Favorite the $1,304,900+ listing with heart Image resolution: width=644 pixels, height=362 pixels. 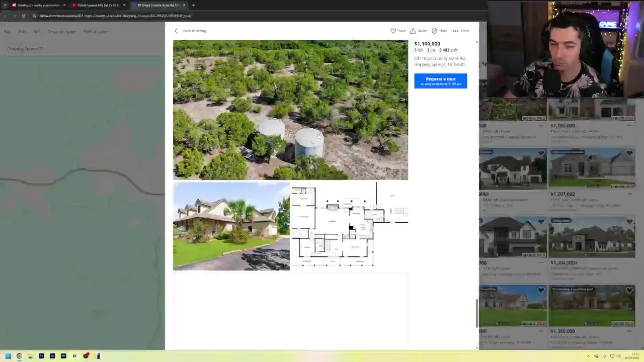coord(629,222)
